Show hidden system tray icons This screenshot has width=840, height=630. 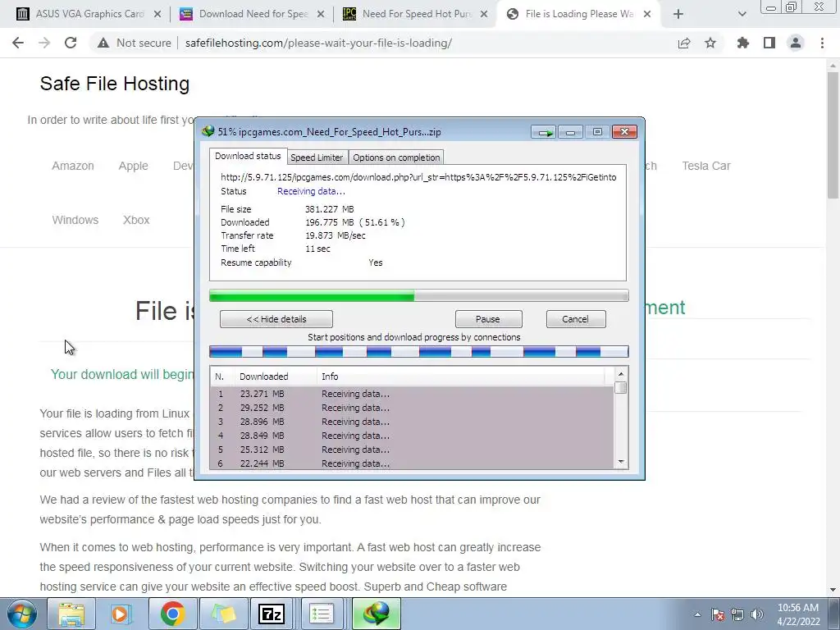point(697,614)
